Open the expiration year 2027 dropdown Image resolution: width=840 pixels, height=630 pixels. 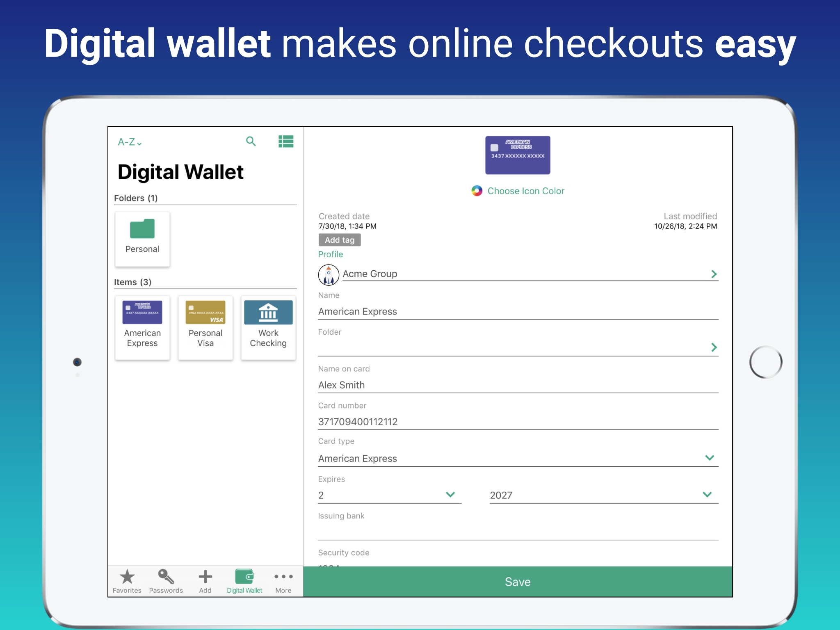coord(708,495)
